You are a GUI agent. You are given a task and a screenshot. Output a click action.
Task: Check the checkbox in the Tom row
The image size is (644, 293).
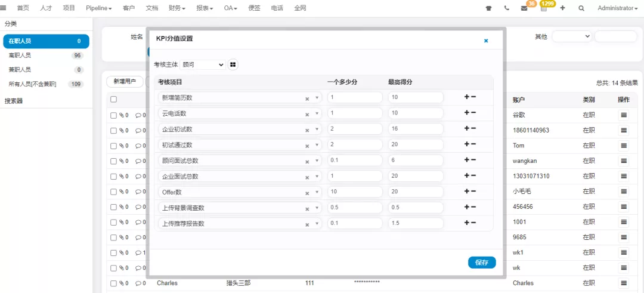pyautogui.click(x=114, y=146)
